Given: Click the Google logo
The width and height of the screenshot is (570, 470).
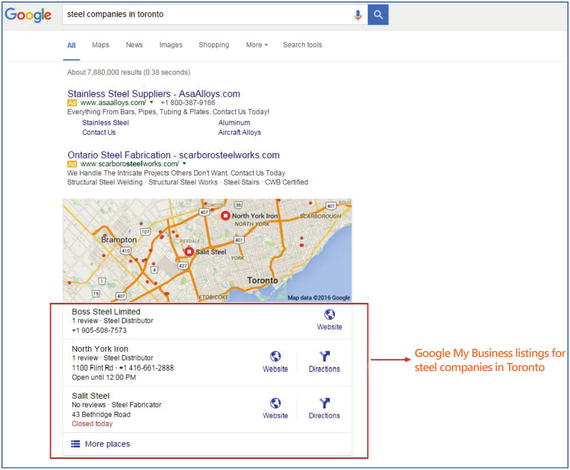Looking at the screenshot, I should 28,15.
